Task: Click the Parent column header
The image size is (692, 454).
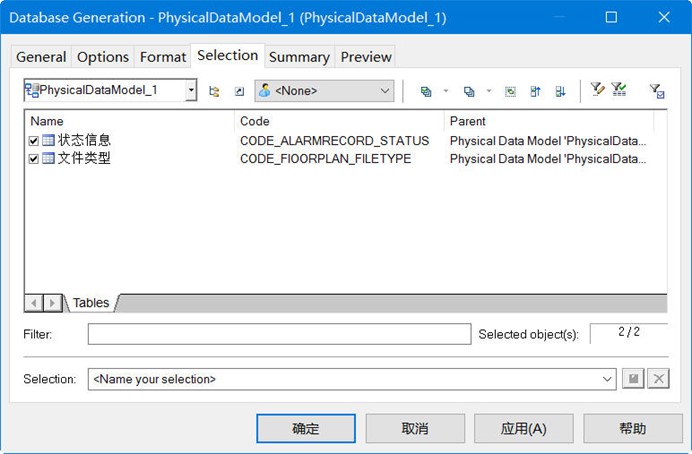Action: pyautogui.click(x=549, y=121)
